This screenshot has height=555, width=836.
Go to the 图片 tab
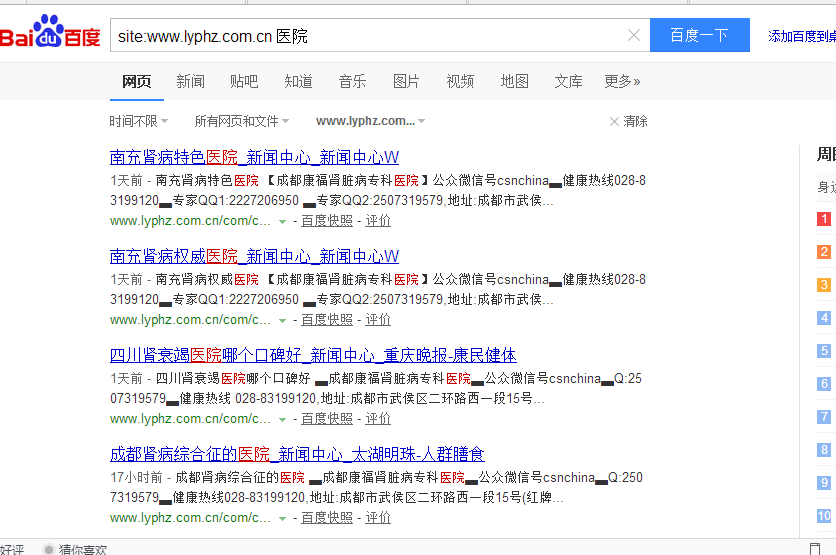pyautogui.click(x=406, y=81)
